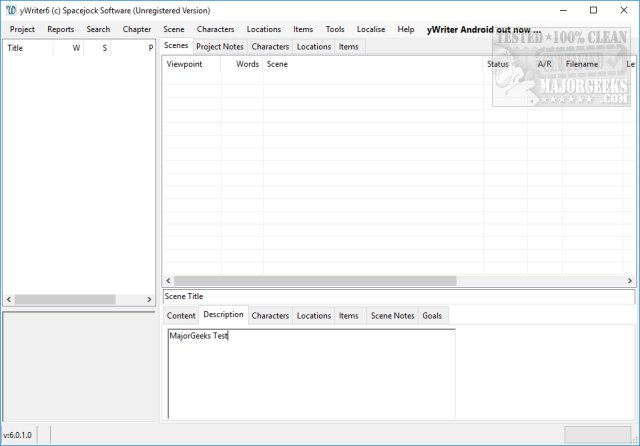This screenshot has width=640, height=446.
Task: Select the Description tab
Action: tap(223, 315)
